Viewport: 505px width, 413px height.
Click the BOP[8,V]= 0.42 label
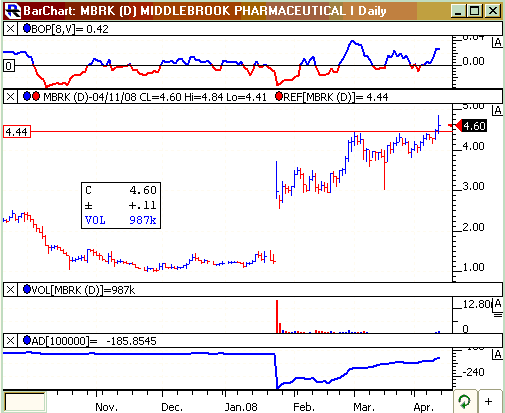(x=70, y=29)
